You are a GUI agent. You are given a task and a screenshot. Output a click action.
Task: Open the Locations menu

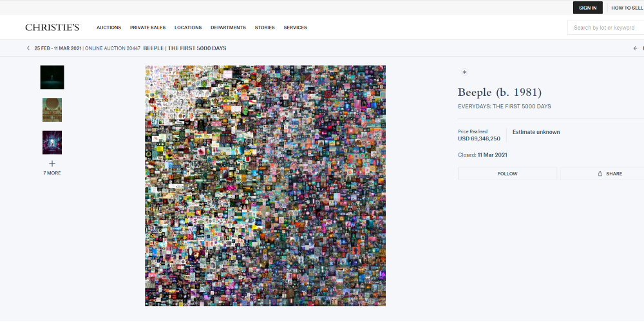pos(188,28)
